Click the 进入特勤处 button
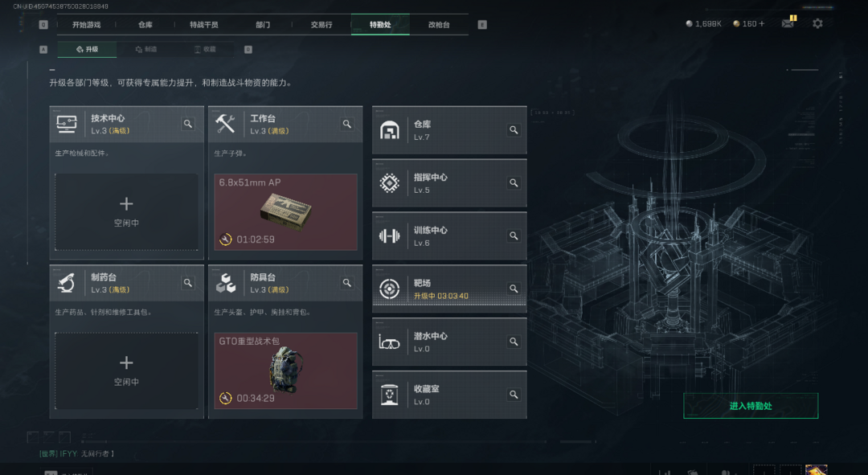 click(x=751, y=406)
